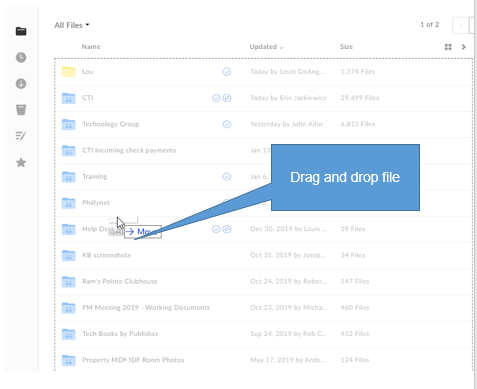The image size is (477, 389).
Task: Click the vertical scrollbar at right edge
Action: pyautogui.click(x=475, y=194)
